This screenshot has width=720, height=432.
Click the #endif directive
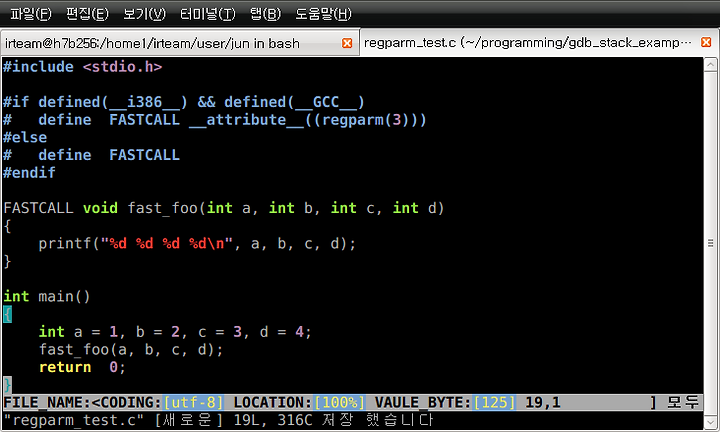29,173
